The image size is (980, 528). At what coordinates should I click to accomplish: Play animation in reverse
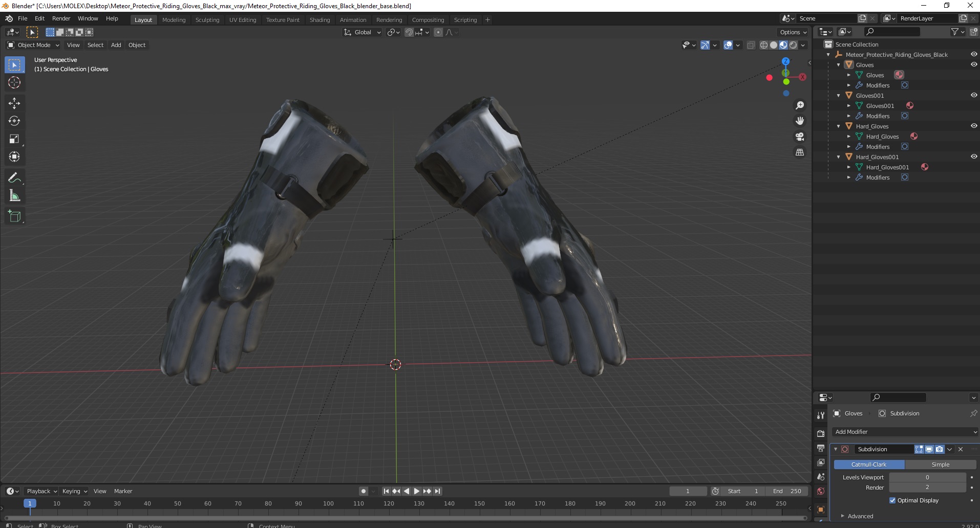407,491
